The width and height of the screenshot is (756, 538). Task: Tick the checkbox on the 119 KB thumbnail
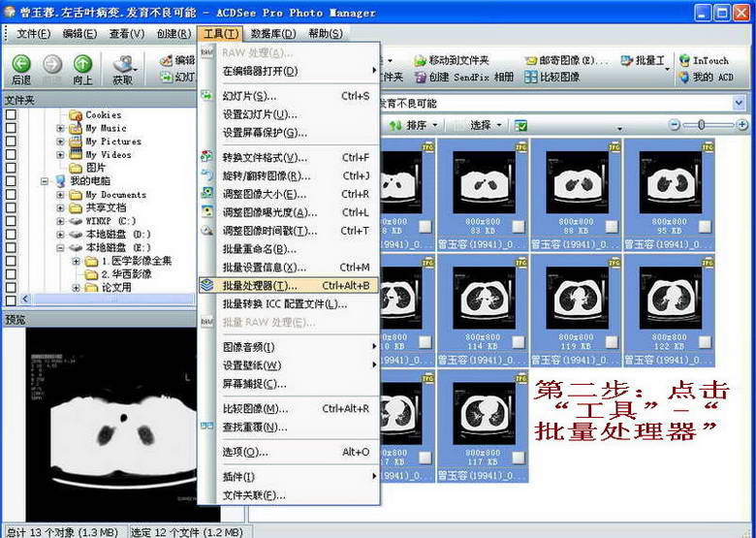click(x=612, y=342)
